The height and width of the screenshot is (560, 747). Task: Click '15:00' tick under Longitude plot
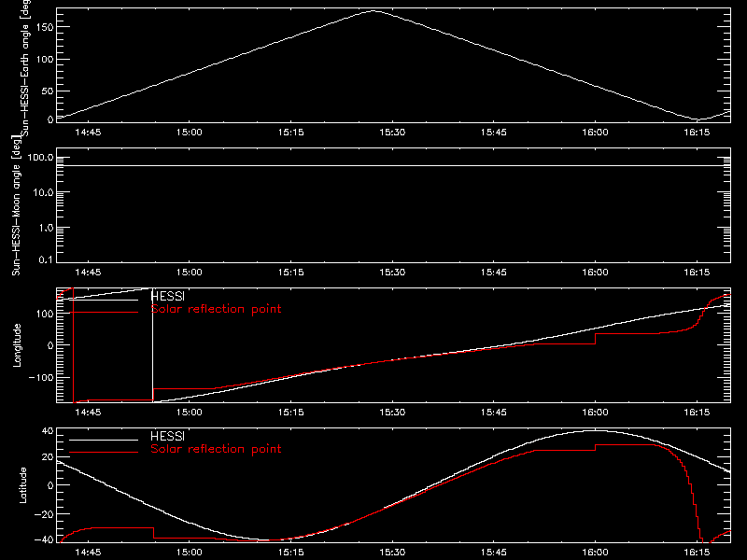[190, 412]
